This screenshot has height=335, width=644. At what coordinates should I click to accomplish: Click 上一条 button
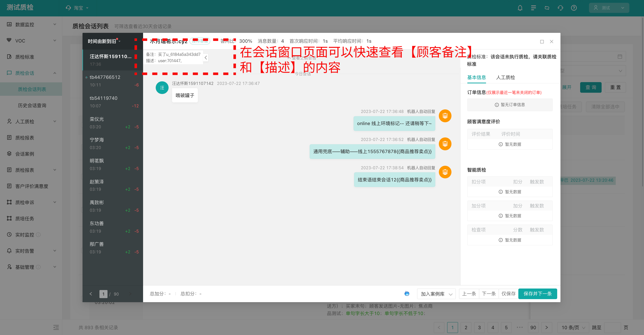coord(469,294)
